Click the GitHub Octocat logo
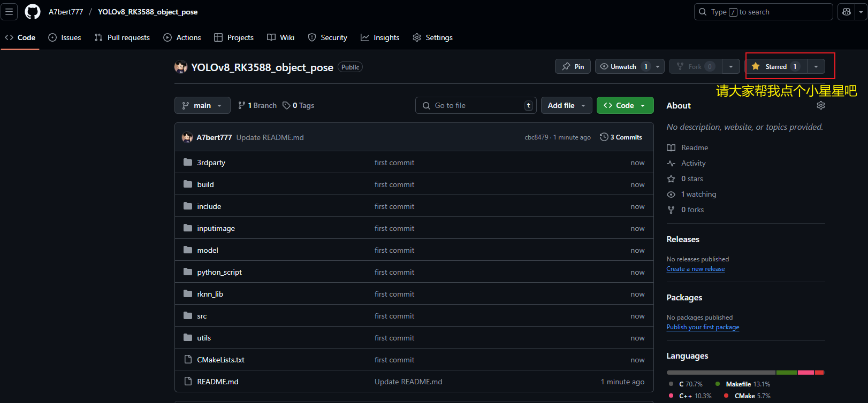 (x=33, y=12)
